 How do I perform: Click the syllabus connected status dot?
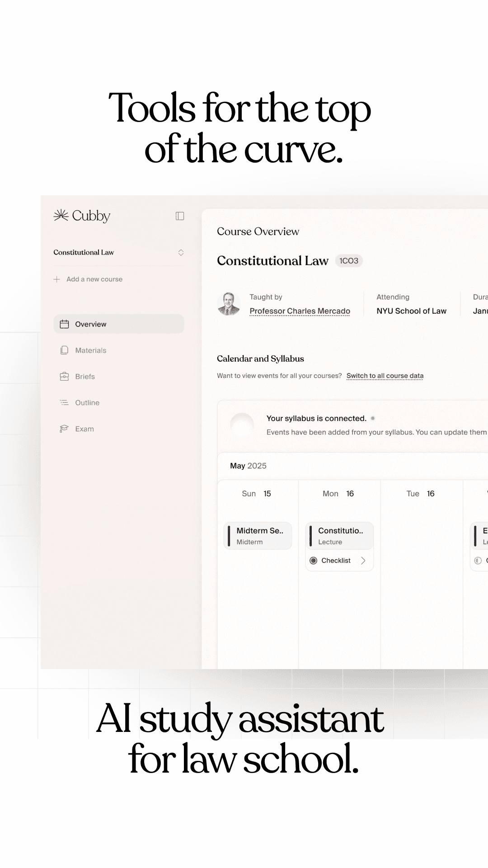click(x=373, y=419)
